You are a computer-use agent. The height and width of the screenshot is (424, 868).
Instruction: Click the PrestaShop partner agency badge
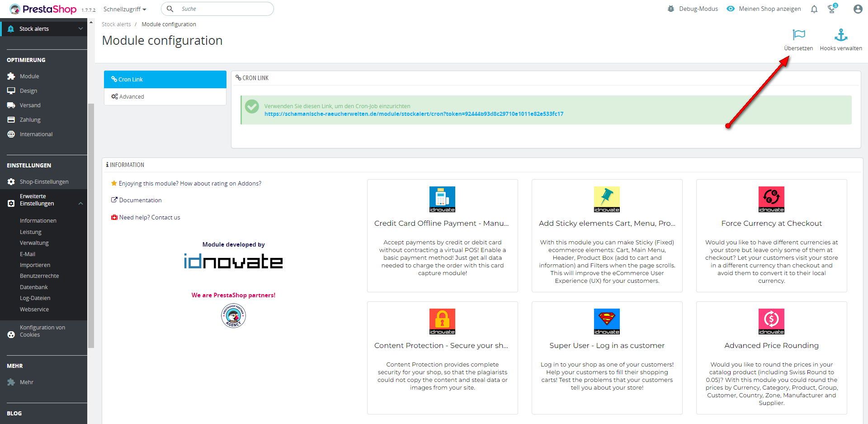click(233, 315)
